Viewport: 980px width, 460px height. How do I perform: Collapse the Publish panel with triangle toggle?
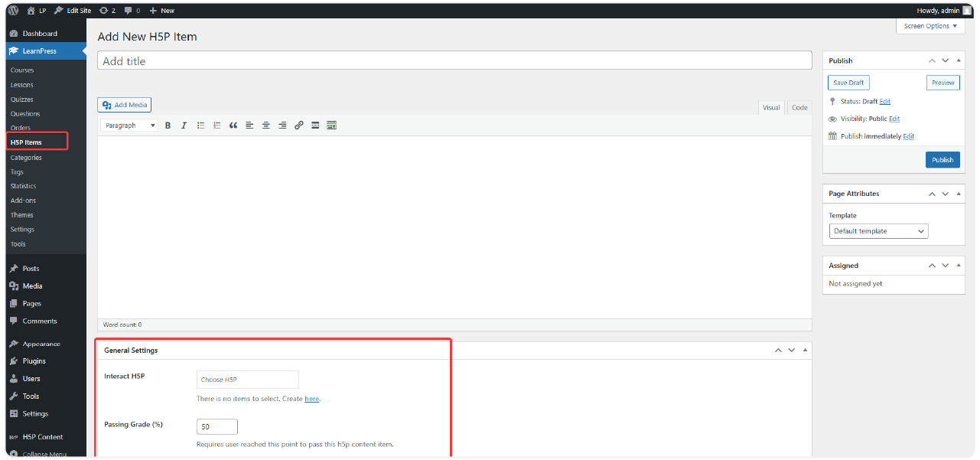(958, 60)
